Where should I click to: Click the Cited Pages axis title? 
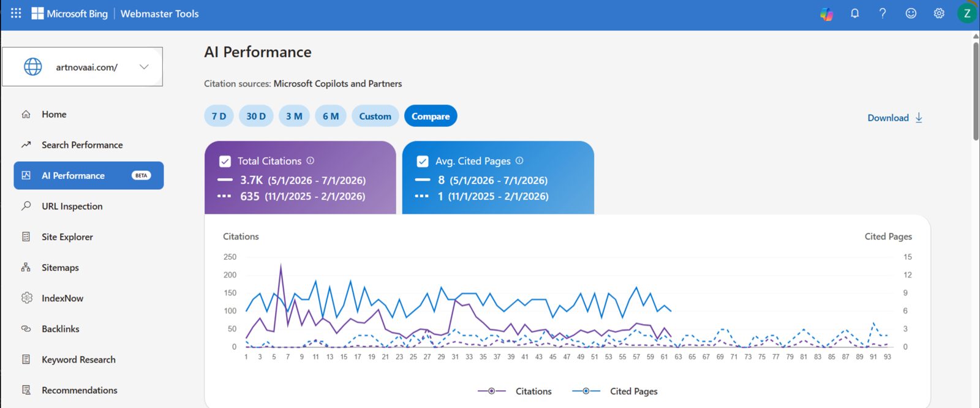(x=888, y=236)
